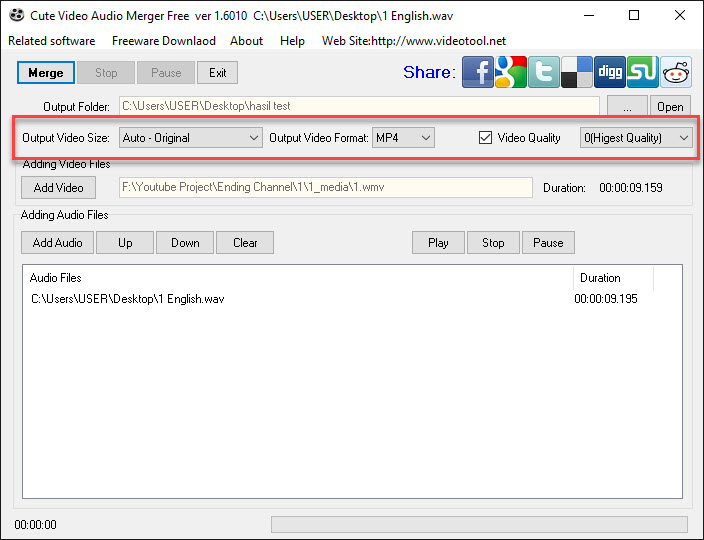Share via the Delicious icon
Screen dimensions: 704x540
coord(576,72)
